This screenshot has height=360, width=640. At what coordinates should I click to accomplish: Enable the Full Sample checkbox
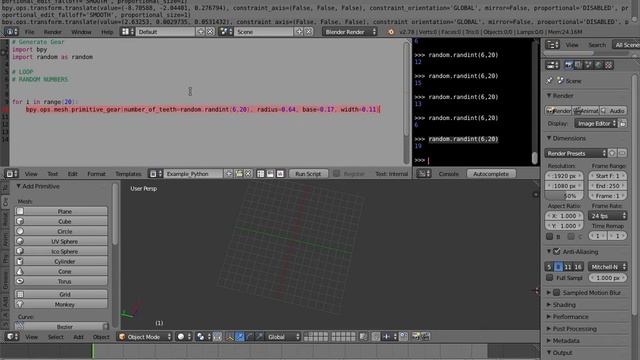(550, 278)
